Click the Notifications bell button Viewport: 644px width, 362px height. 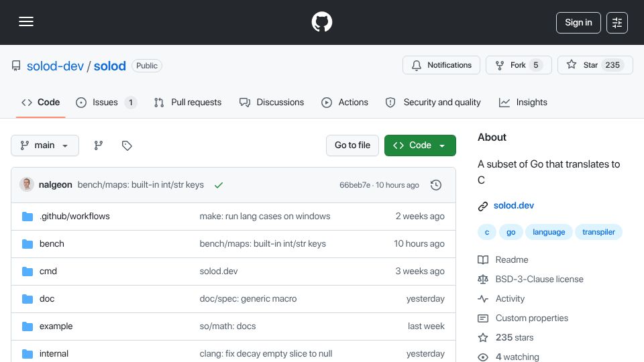pyautogui.click(x=441, y=65)
